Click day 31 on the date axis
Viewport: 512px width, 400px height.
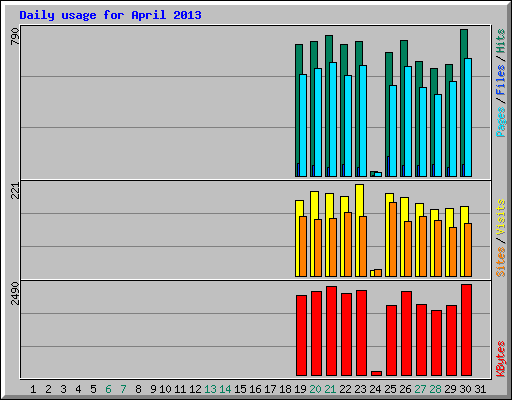pyautogui.click(x=480, y=389)
